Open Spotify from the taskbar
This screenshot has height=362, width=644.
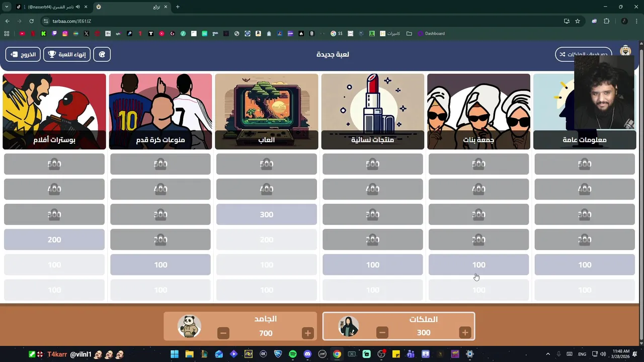pyautogui.click(x=293, y=354)
